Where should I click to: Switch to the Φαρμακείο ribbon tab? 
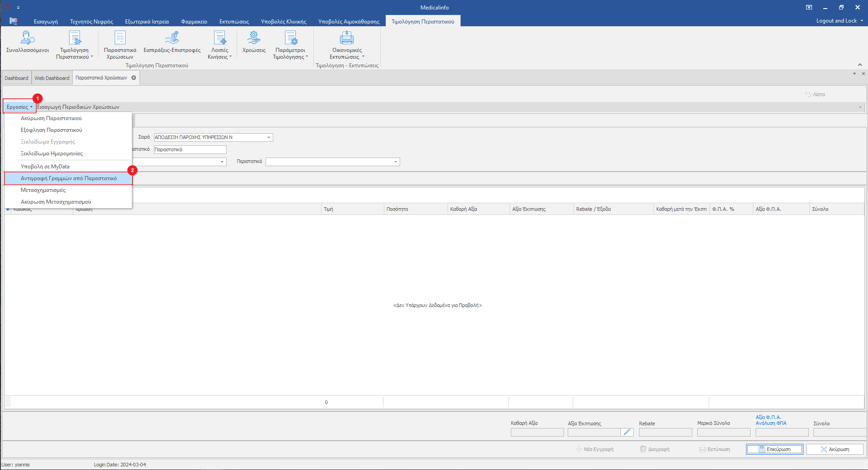pyautogui.click(x=194, y=21)
